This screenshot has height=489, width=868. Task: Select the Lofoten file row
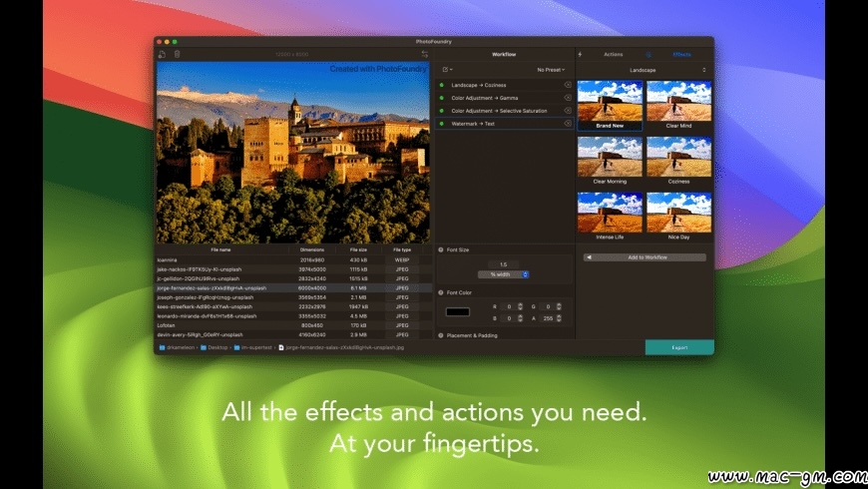point(293,325)
